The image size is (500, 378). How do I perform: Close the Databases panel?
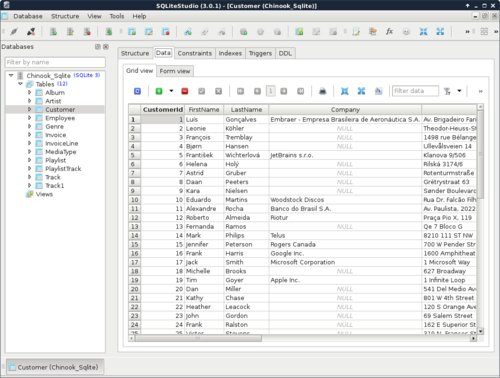pos(106,47)
